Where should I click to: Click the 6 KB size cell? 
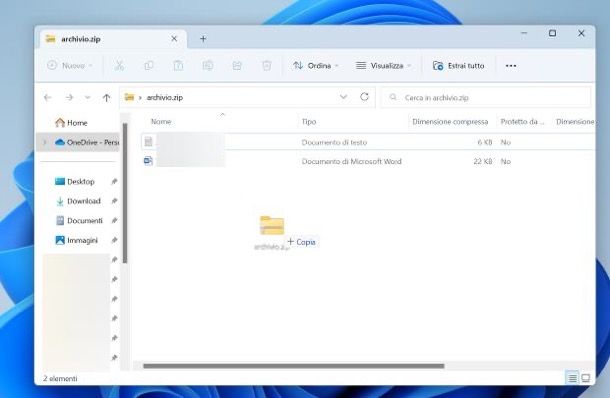click(485, 142)
